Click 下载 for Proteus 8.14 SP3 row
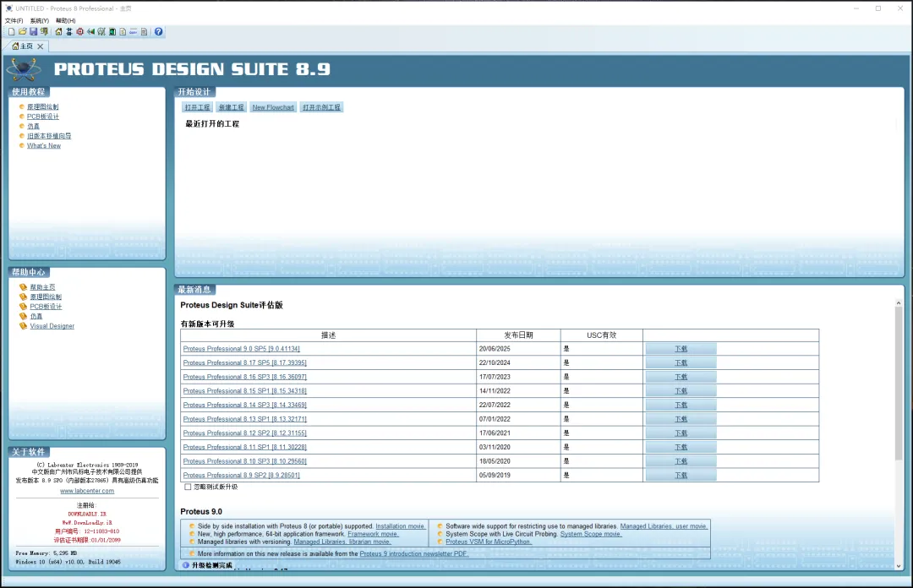This screenshot has height=588, width=913. tap(681, 405)
